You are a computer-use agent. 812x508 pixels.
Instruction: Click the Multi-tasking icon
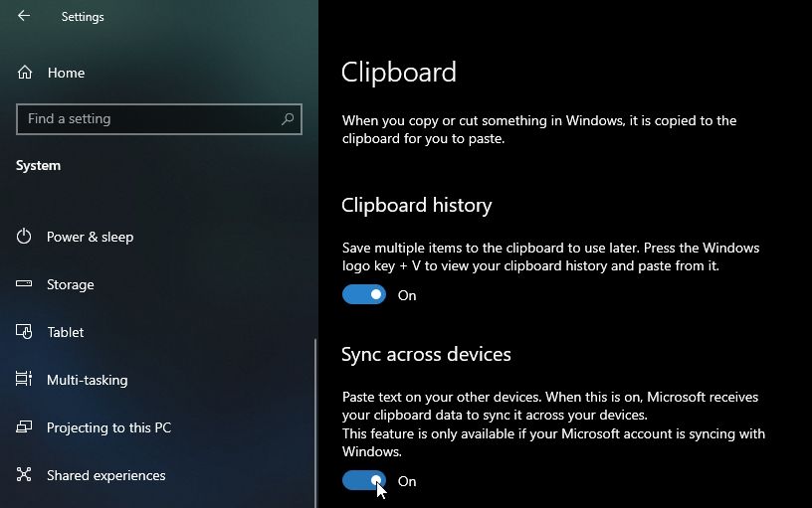pos(25,380)
